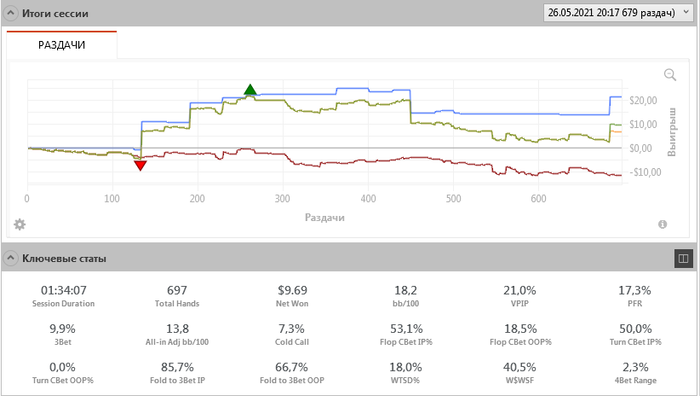The height and width of the screenshot is (396, 700).
Task: Select the РАЗДАЧИ tab
Action: click(62, 45)
